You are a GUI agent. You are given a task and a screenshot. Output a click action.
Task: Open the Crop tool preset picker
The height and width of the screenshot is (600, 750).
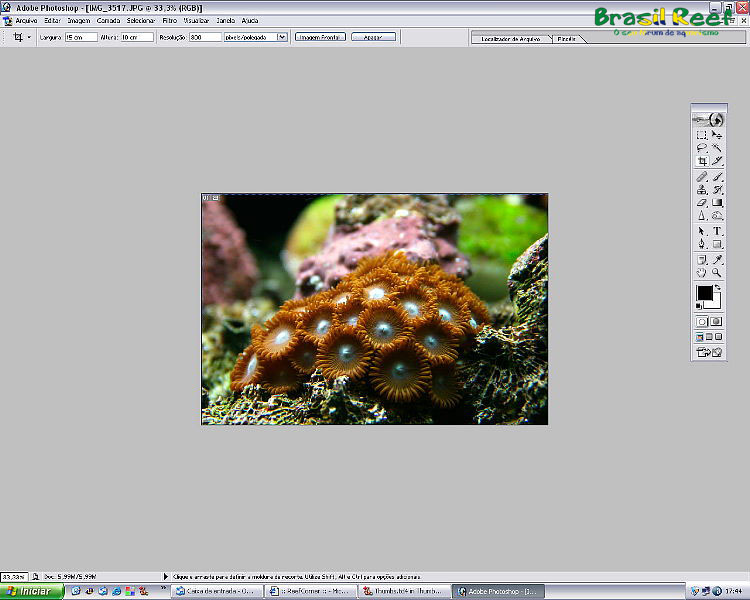[x=22, y=37]
